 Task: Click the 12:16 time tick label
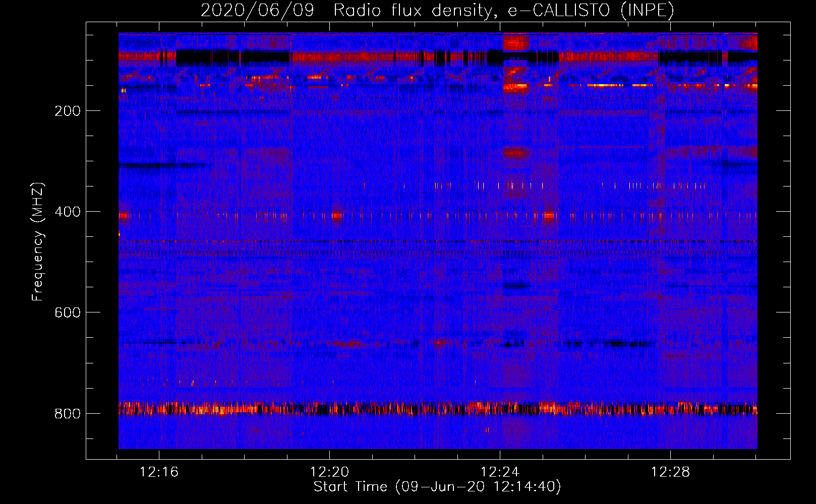[x=159, y=472]
